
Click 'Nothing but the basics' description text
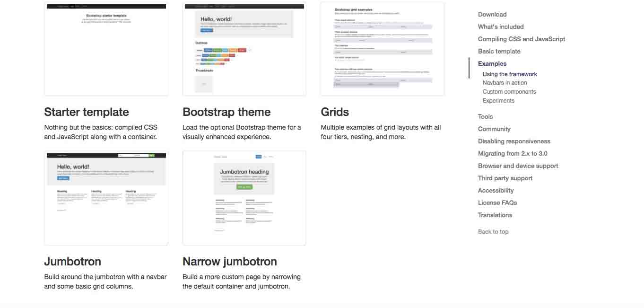pos(101,132)
